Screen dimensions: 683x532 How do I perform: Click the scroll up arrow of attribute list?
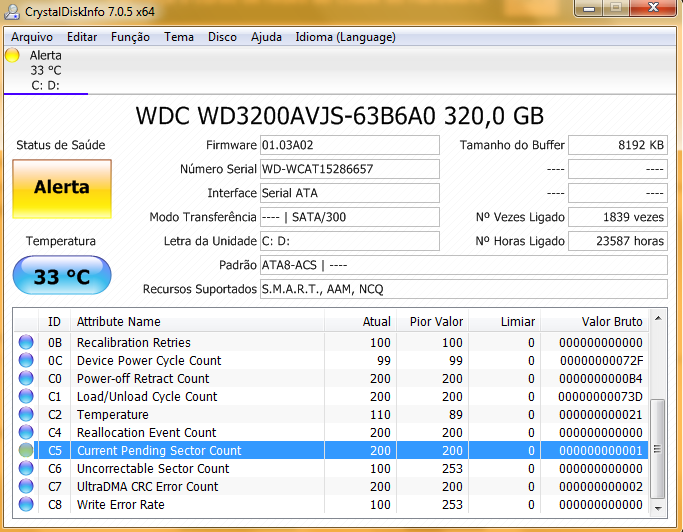click(x=658, y=319)
